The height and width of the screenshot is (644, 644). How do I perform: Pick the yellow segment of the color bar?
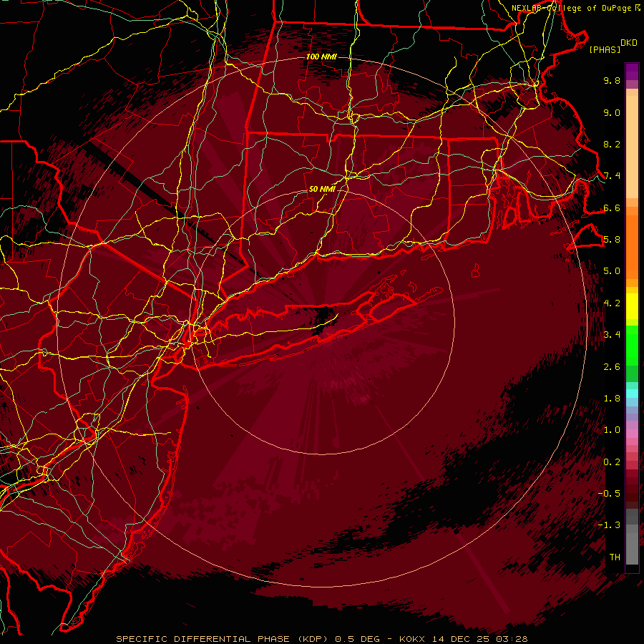[632, 306]
